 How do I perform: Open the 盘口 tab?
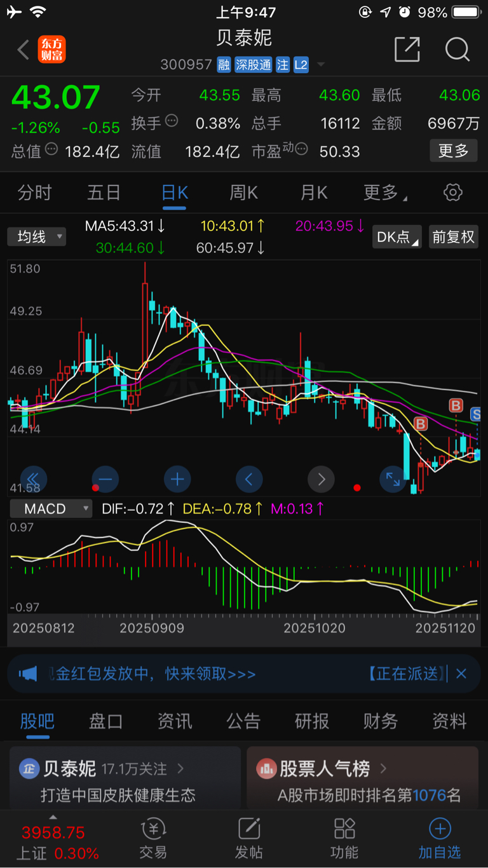(x=105, y=721)
